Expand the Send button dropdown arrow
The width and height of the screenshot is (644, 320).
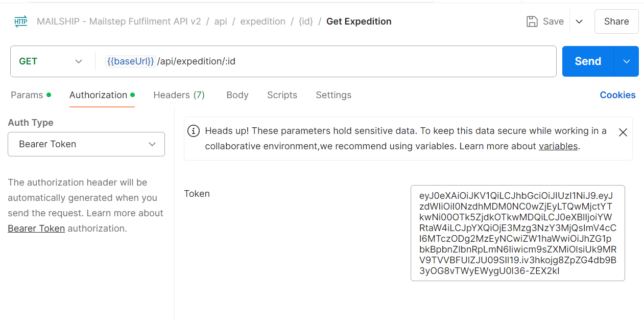627,61
